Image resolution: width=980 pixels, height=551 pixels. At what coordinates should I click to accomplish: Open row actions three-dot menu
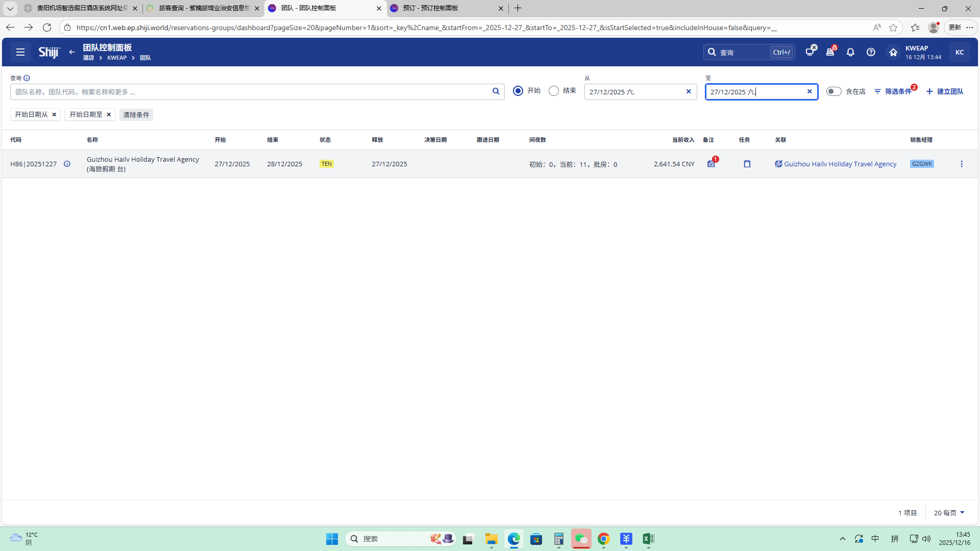point(962,164)
